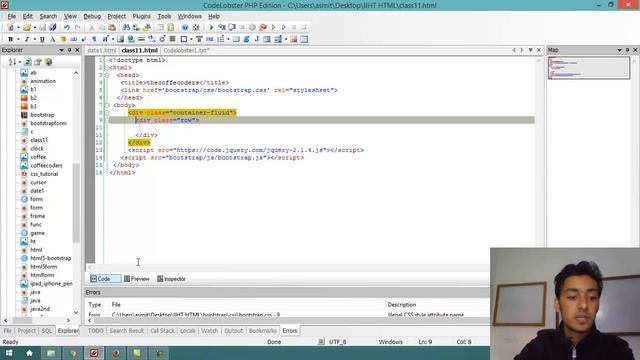This screenshot has height=360, width=640.
Task: Click the list formatting icon
Action: [x=220, y=39]
